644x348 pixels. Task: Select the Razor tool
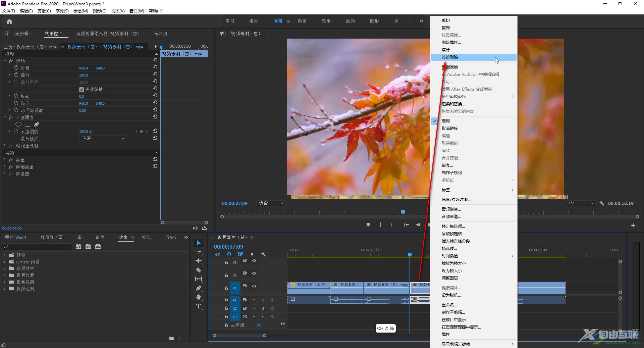pos(199,270)
